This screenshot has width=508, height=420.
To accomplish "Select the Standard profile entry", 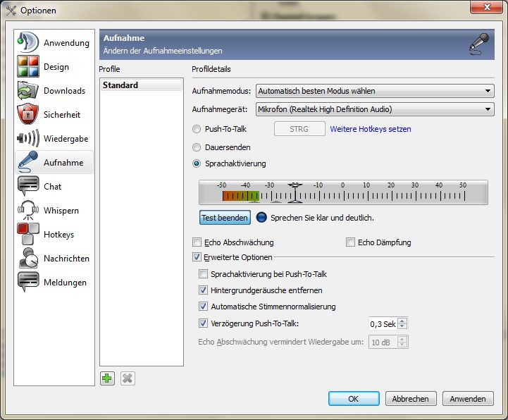I will pyautogui.click(x=141, y=85).
